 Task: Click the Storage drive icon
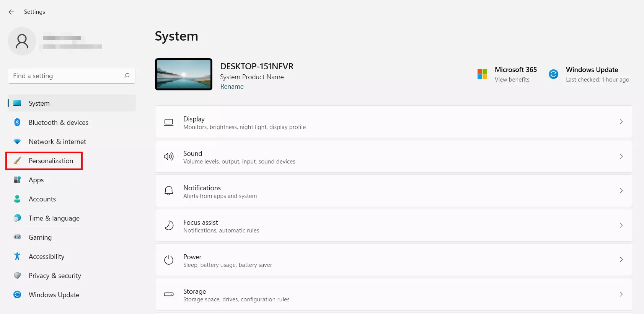pyautogui.click(x=169, y=294)
